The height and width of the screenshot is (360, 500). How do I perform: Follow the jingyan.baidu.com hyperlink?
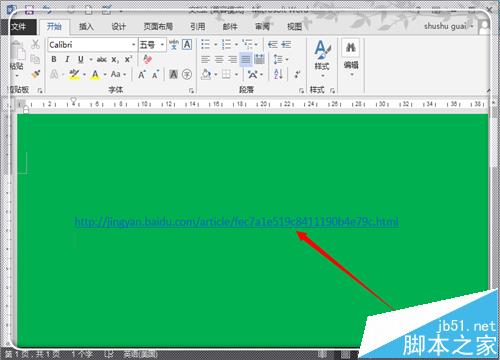pyautogui.click(x=236, y=221)
